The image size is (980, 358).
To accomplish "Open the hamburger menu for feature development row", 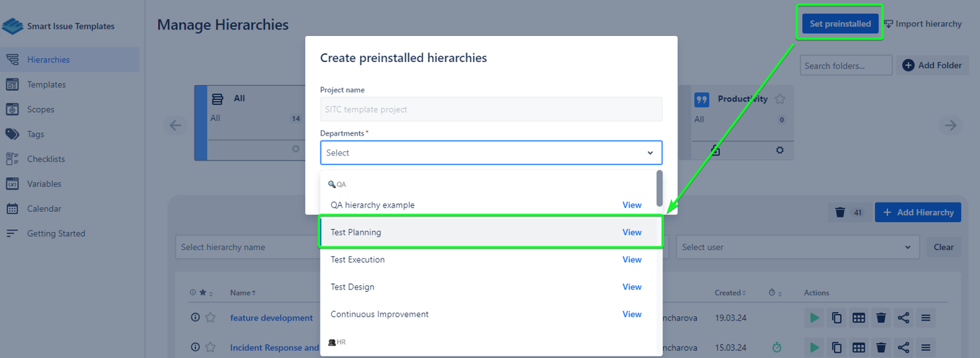I will pyautogui.click(x=926, y=318).
